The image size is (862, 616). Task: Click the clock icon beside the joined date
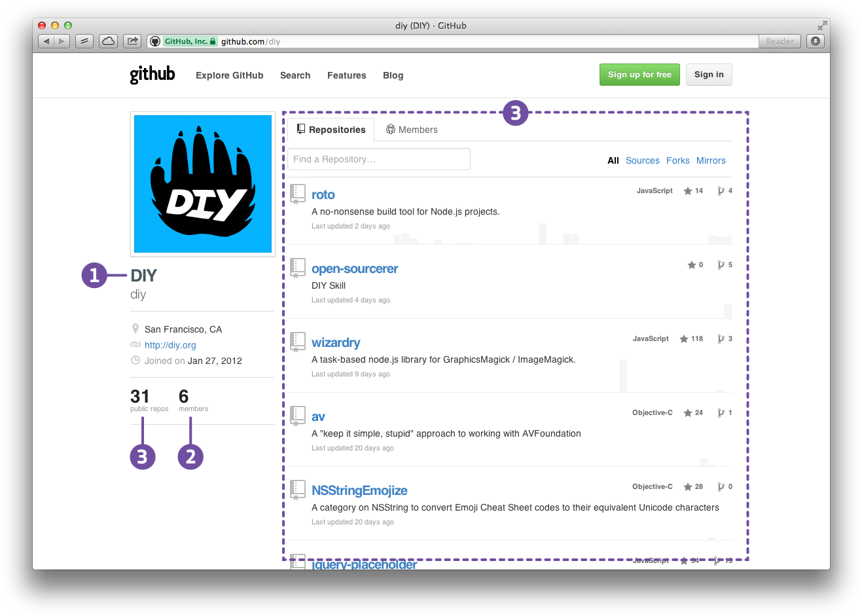(135, 361)
